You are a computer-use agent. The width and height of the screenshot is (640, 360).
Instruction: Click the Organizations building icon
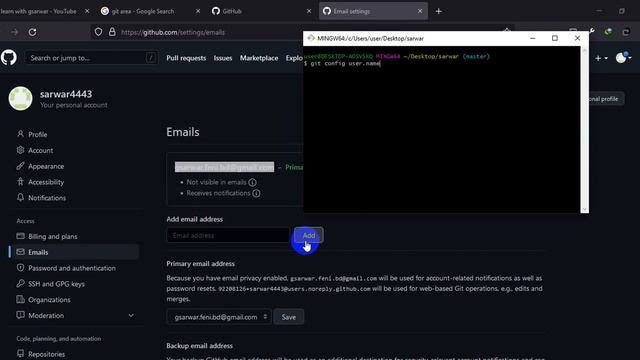tap(20, 299)
